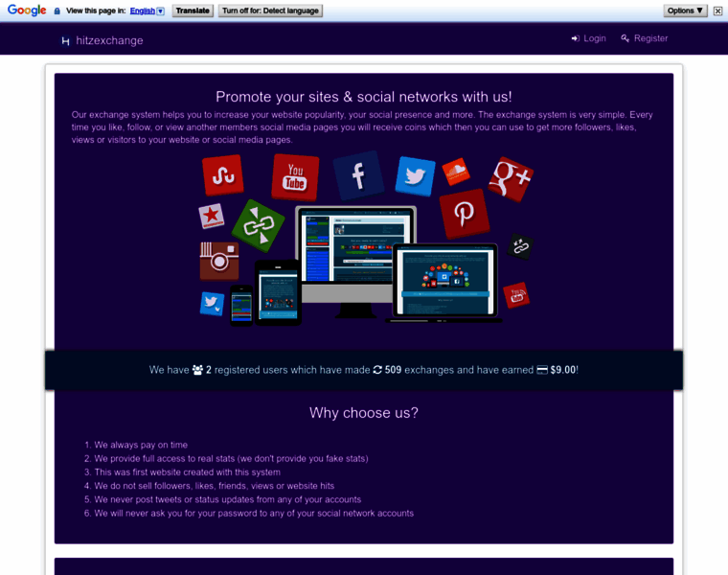This screenshot has height=575, width=728.
Task: Click the large YouTube icon
Action: point(295,177)
